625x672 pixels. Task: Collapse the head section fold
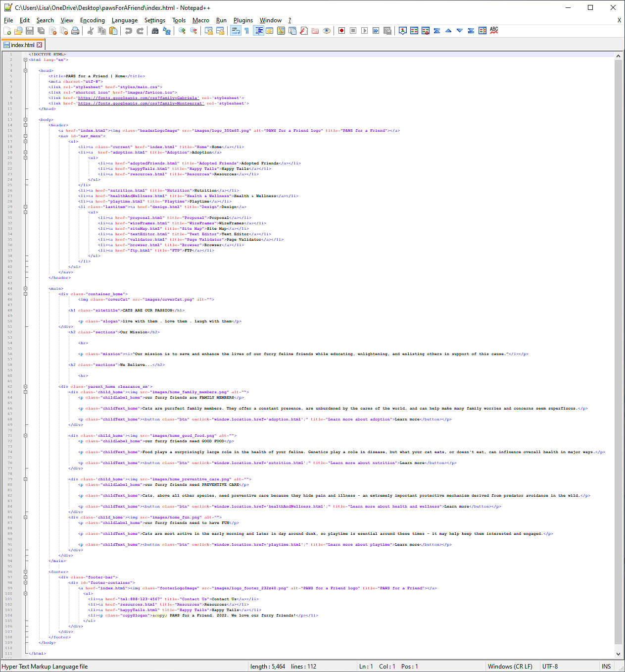tap(25, 70)
